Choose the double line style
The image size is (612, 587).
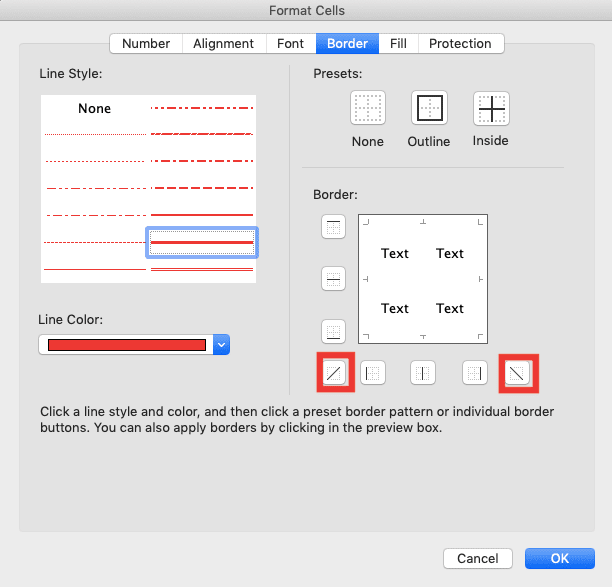click(202, 269)
